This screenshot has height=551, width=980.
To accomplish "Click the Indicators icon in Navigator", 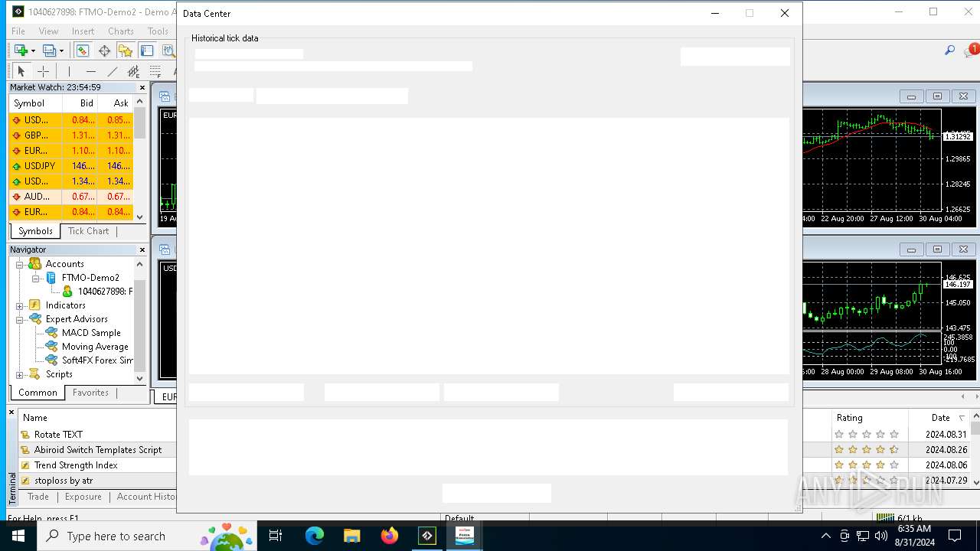I will 34,305.
